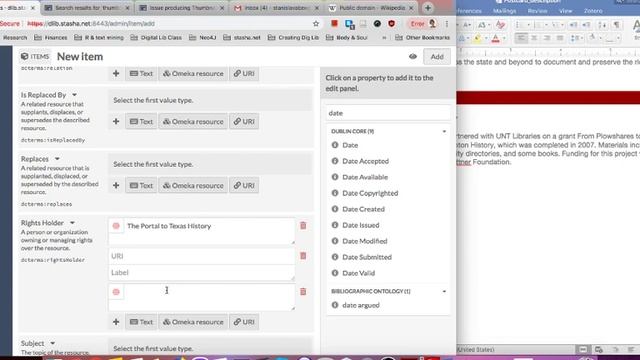Click Word's sort icon
Screen dimensions: 640x360
(602, 25)
